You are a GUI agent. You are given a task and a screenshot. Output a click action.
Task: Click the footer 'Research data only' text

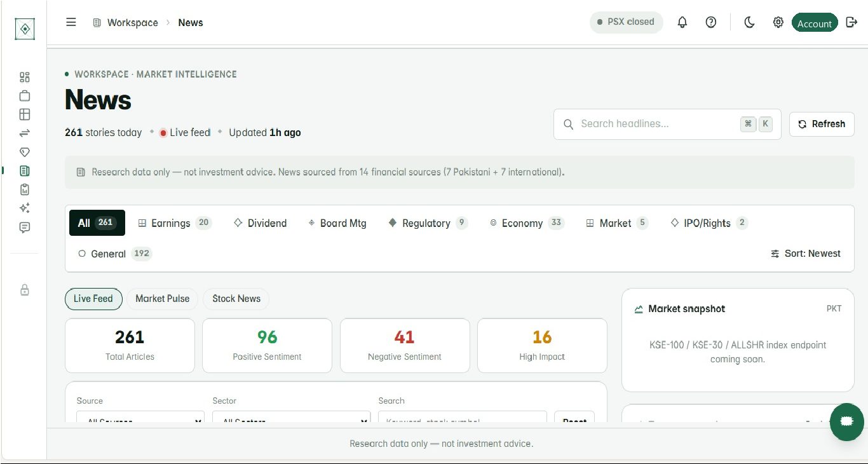442,444
